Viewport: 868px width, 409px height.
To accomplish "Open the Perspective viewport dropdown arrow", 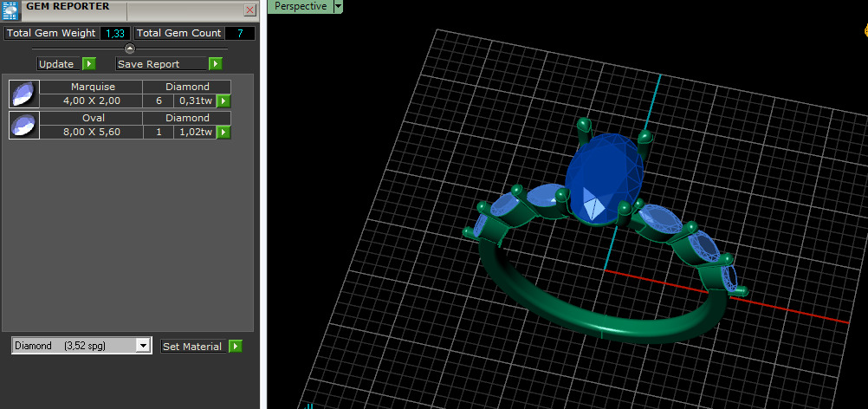I will [339, 6].
